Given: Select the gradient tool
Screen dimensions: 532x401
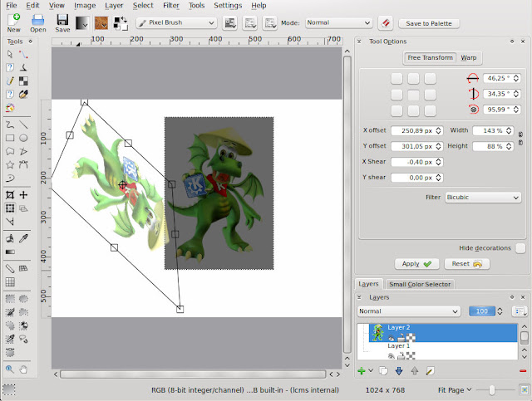Looking at the screenshot, I should 10,252.
